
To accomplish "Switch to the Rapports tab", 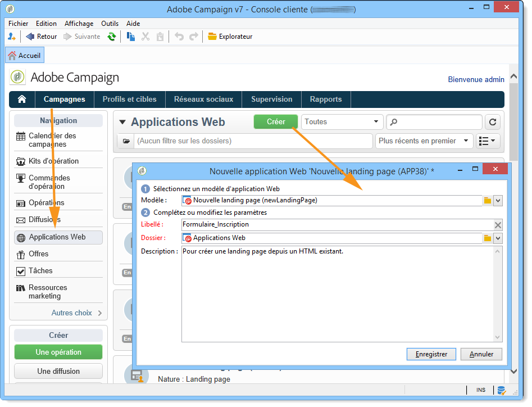I will tap(326, 99).
